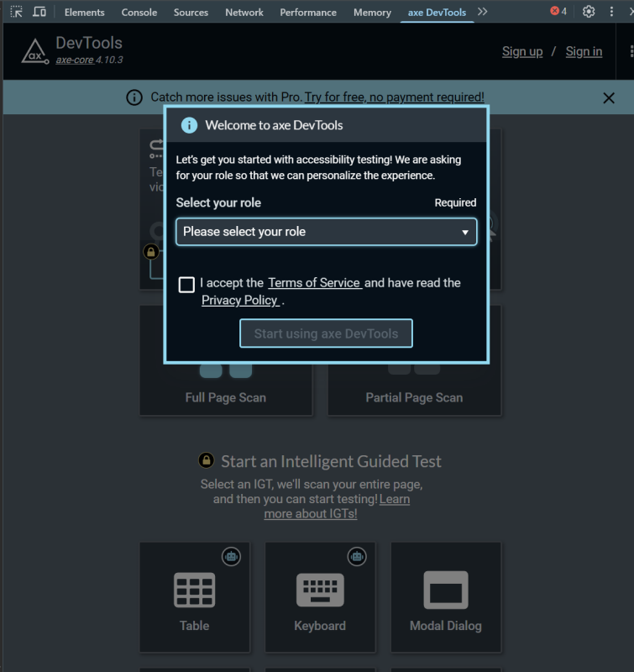Open the DevTools customize three-dot menu
This screenshot has width=634, height=672.
point(611,12)
